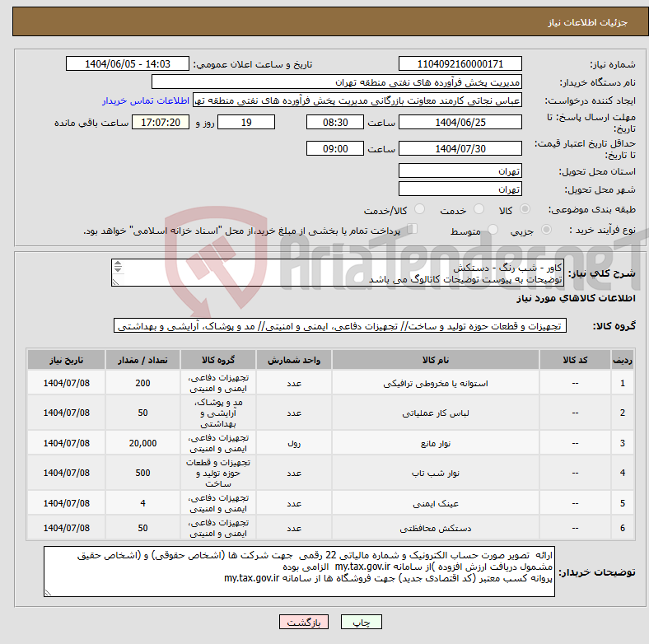Screen dimensions: 649x644
Task: Click item نوار شب تاب
Action: point(436,473)
